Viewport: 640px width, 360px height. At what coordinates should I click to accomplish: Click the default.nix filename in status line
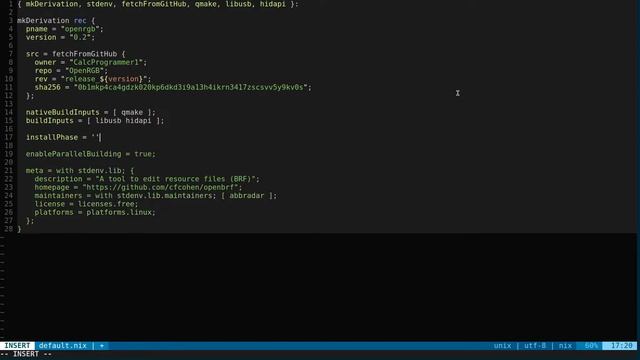tap(62, 346)
